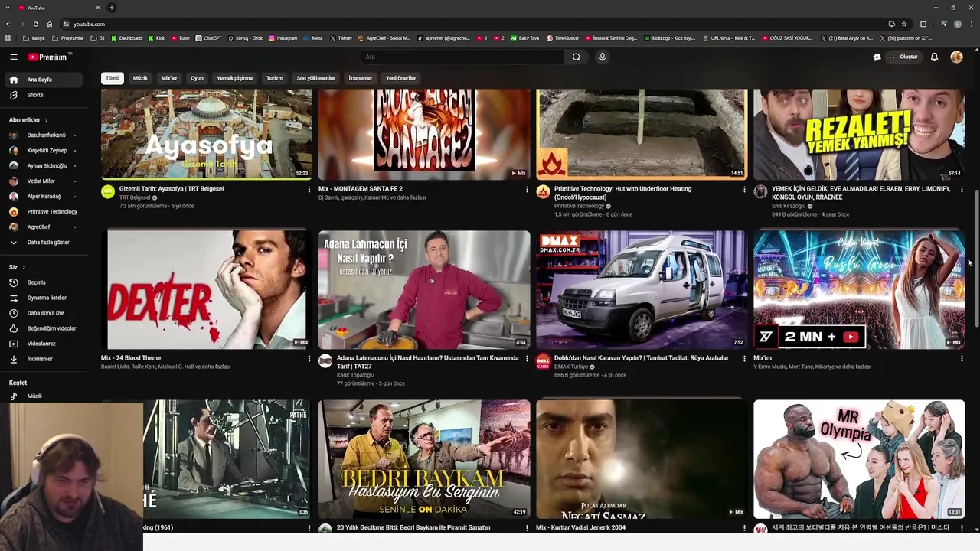Click TRT Belgesel channel avatar
Screen dimensions: 980x551
[108, 192]
